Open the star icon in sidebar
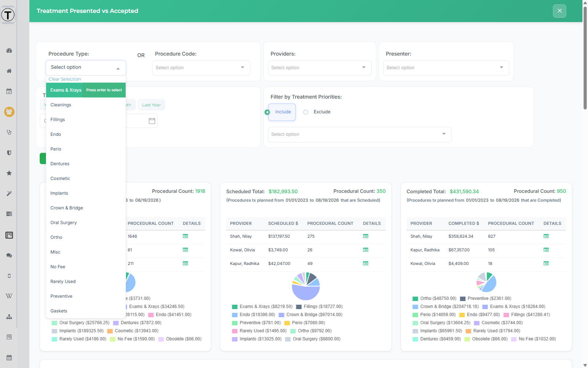Image resolution: width=588 pixels, height=368 pixels. (9, 173)
